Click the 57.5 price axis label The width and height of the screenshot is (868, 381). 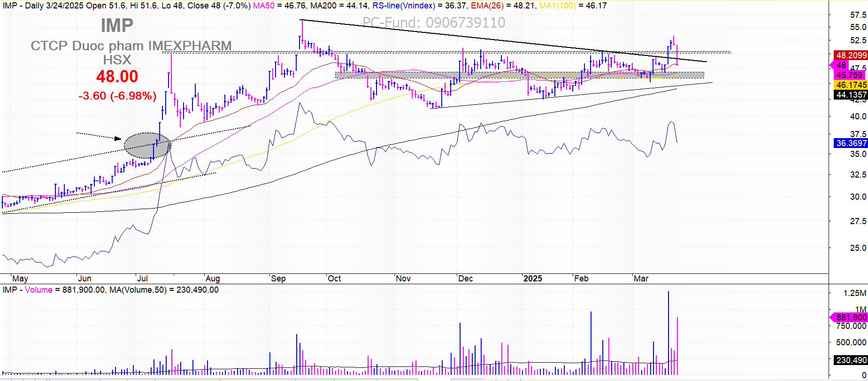(858, 15)
